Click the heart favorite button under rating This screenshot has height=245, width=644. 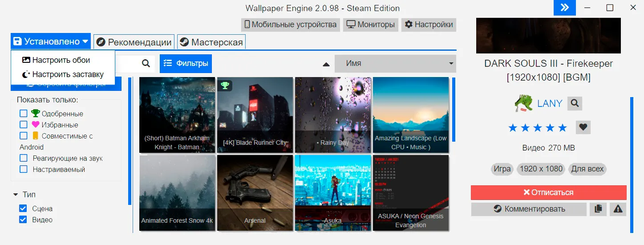[x=583, y=127]
